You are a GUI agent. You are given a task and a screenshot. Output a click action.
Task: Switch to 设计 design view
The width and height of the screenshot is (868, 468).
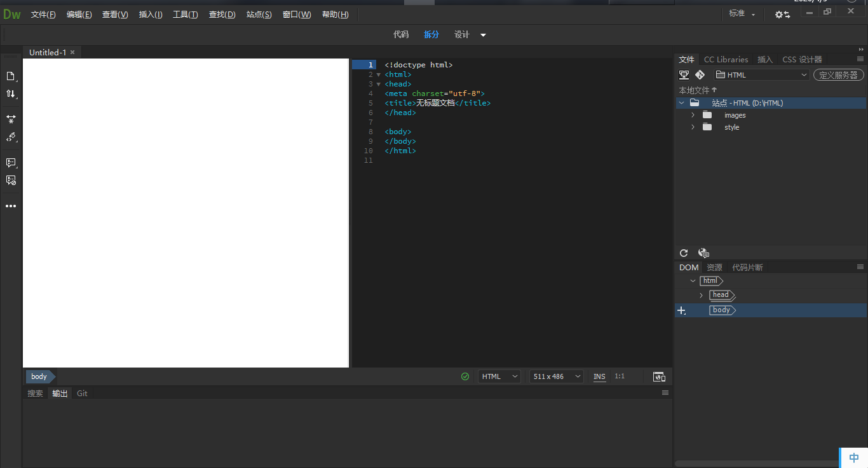click(x=462, y=34)
